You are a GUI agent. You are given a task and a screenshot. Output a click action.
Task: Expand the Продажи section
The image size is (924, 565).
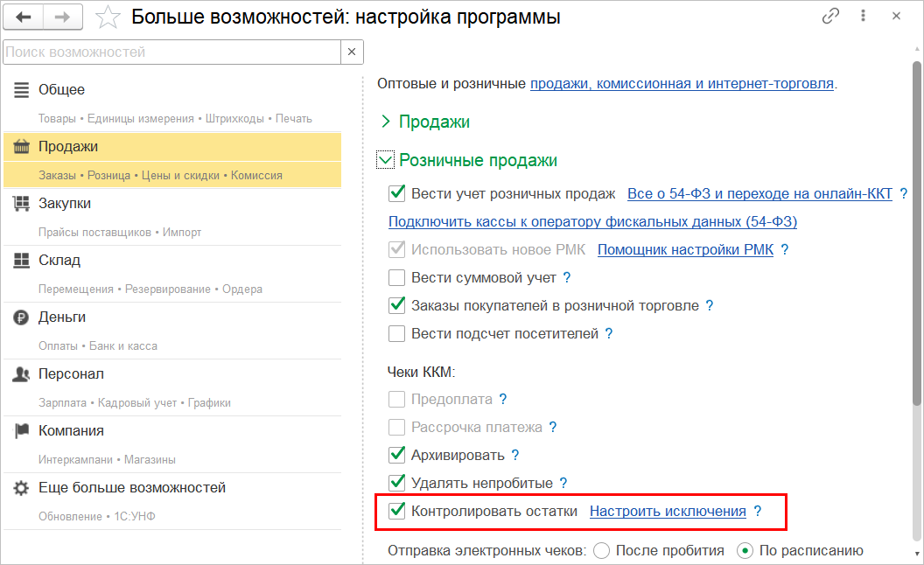(x=387, y=122)
